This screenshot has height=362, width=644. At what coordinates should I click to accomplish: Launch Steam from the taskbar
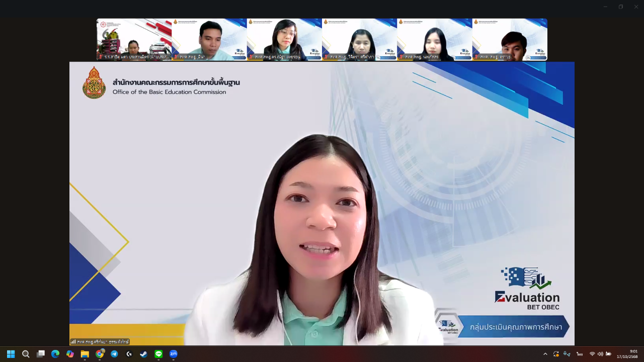click(x=144, y=354)
